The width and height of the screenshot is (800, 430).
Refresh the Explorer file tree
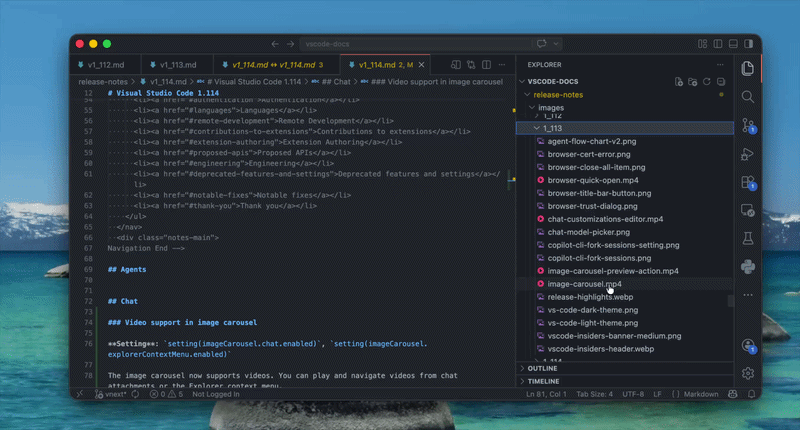707,81
